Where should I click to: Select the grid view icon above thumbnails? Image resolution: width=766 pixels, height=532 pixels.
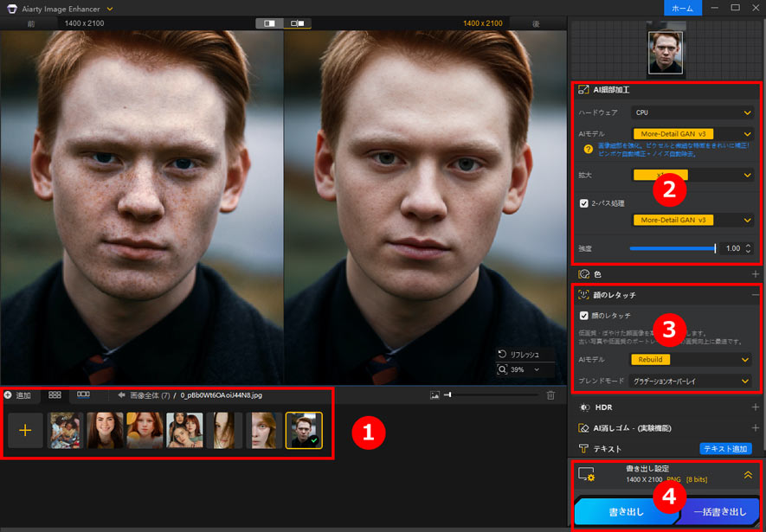(x=54, y=394)
